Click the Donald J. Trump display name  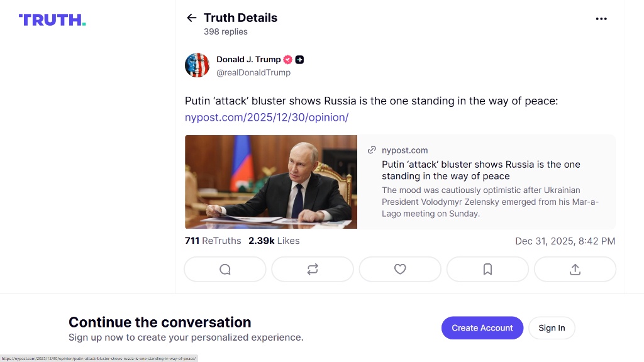point(248,60)
